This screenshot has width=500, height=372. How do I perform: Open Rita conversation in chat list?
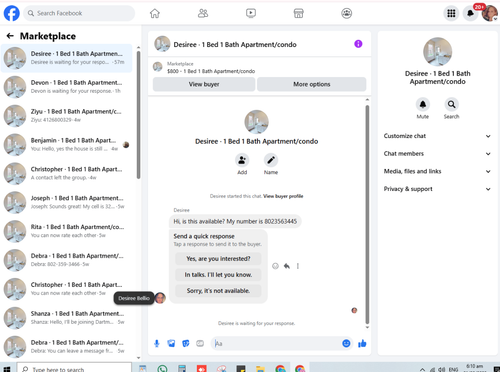coord(67,231)
